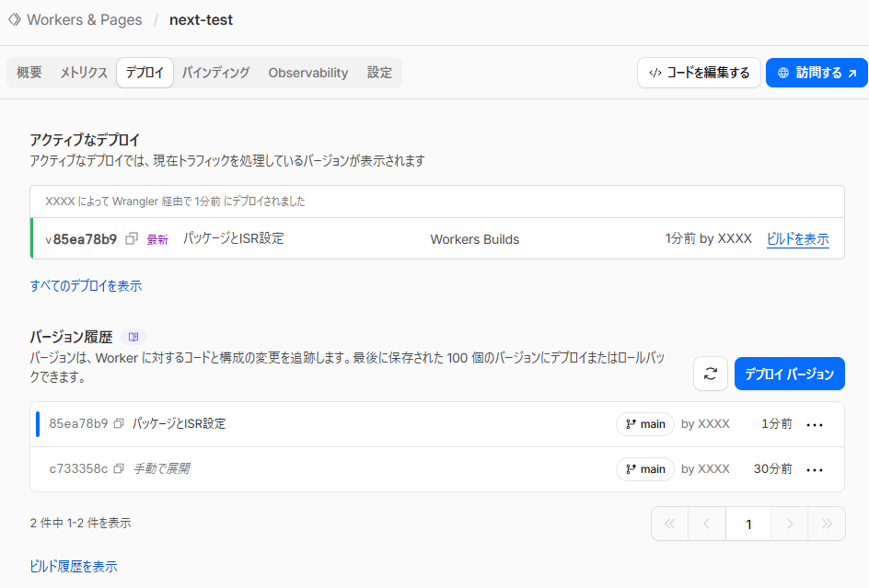Open すべてのデプロイを表示 link

[x=86, y=286]
